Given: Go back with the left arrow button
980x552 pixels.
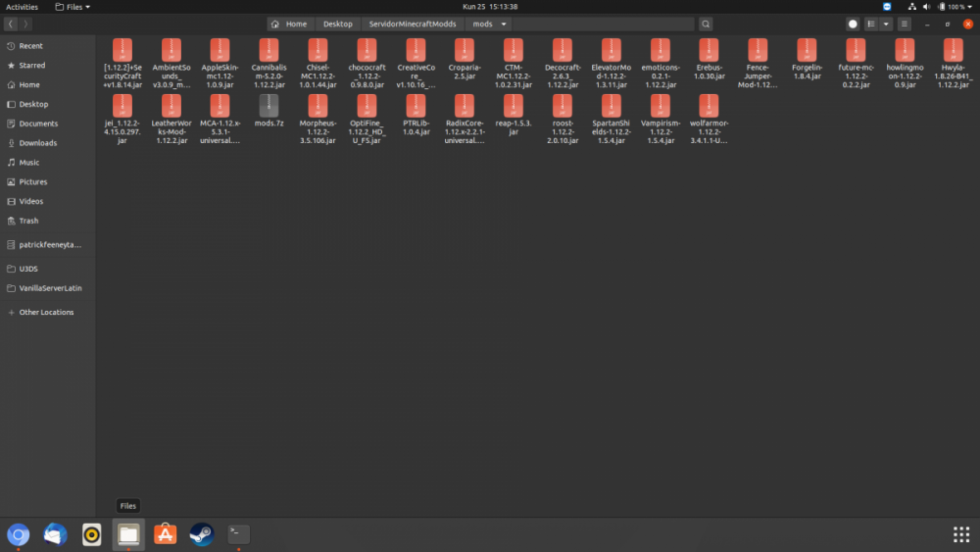Looking at the screenshot, I should 10,24.
